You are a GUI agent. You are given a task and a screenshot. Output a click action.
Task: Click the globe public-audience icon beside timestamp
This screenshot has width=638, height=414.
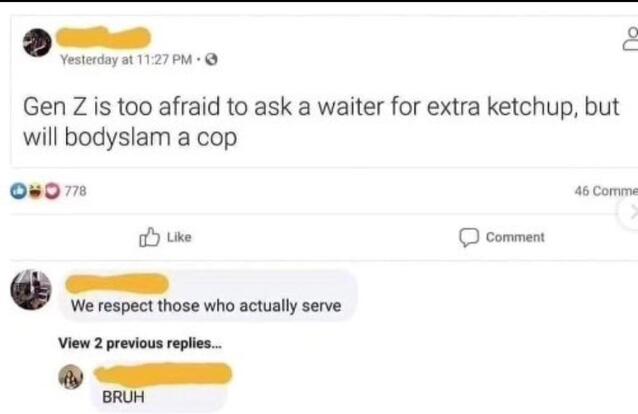point(211,60)
